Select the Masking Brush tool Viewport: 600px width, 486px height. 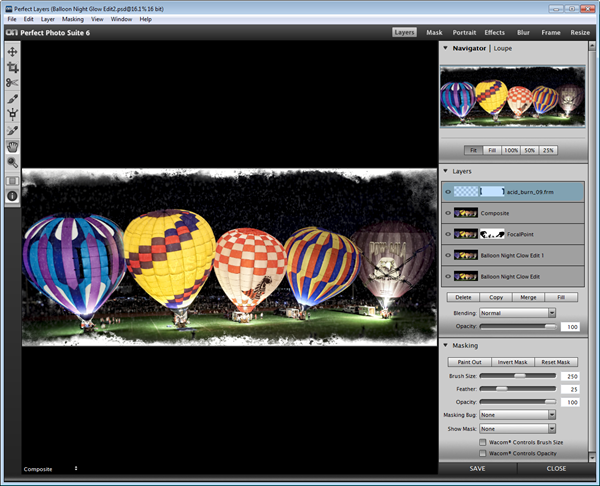point(12,99)
